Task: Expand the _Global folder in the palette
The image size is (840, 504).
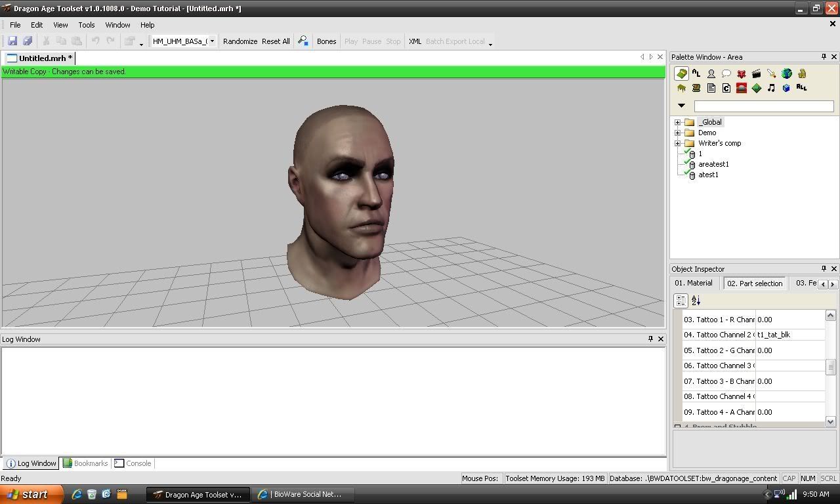Action: coord(677,122)
